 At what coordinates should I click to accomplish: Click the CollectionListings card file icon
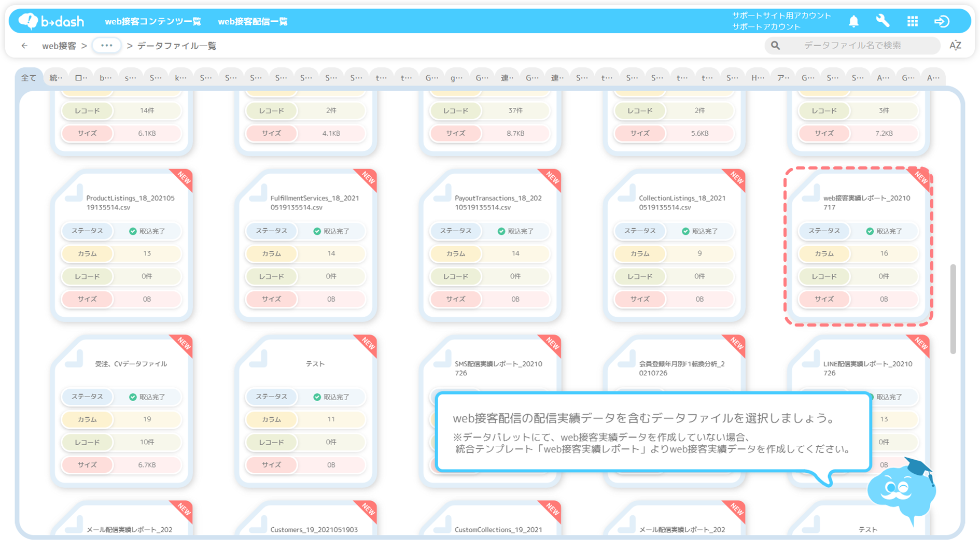click(627, 194)
